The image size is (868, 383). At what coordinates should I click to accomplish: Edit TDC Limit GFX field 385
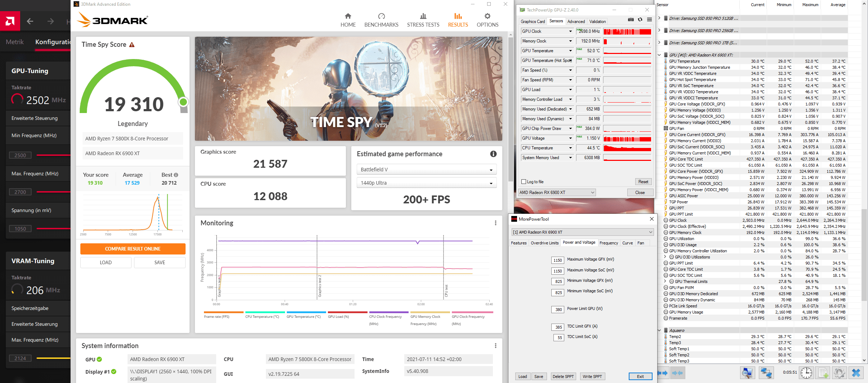point(558,327)
